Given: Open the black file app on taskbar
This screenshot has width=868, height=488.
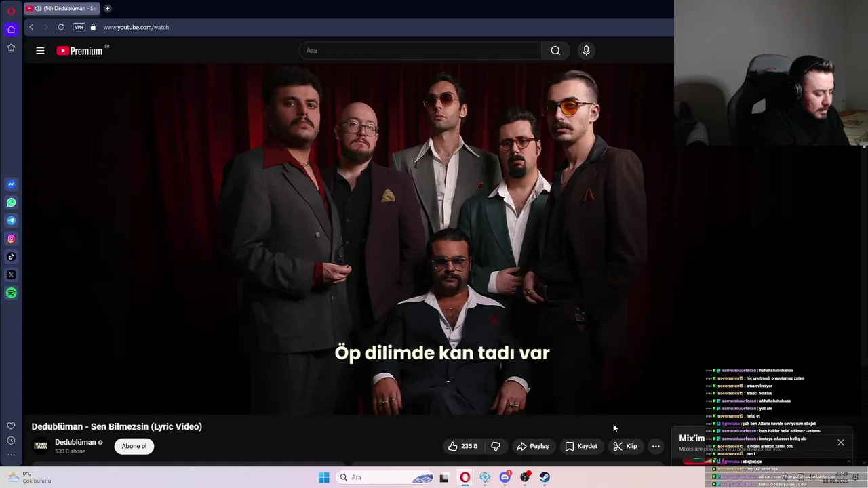Looking at the screenshot, I should (444, 477).
